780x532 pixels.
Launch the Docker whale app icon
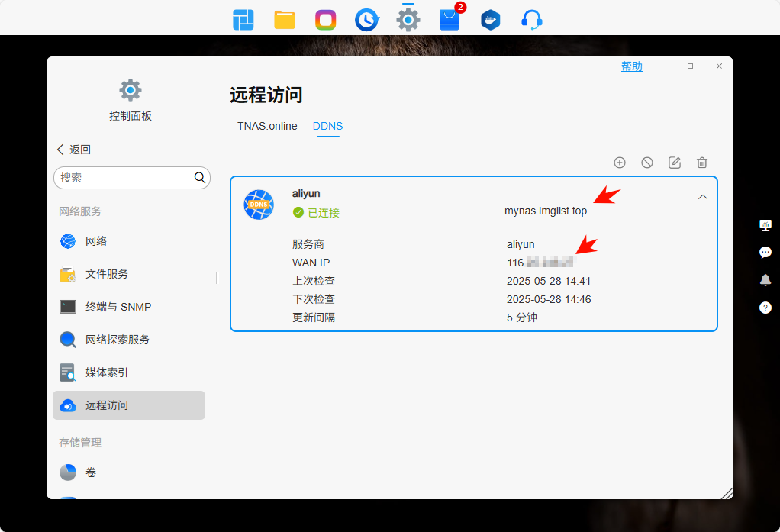(x=491, y=21)
